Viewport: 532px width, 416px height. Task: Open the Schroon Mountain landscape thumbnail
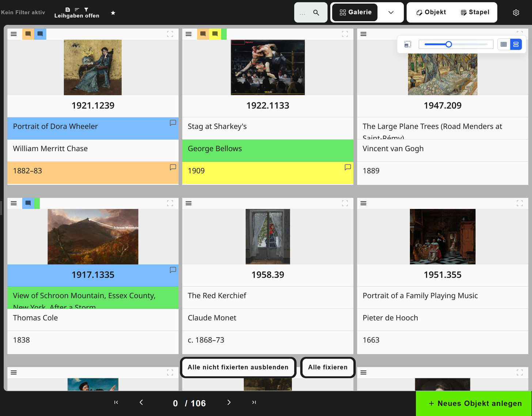click(x=93, y=237)
